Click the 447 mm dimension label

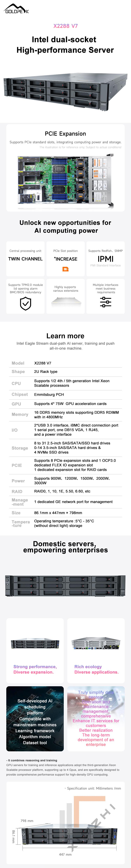(65, 854)
